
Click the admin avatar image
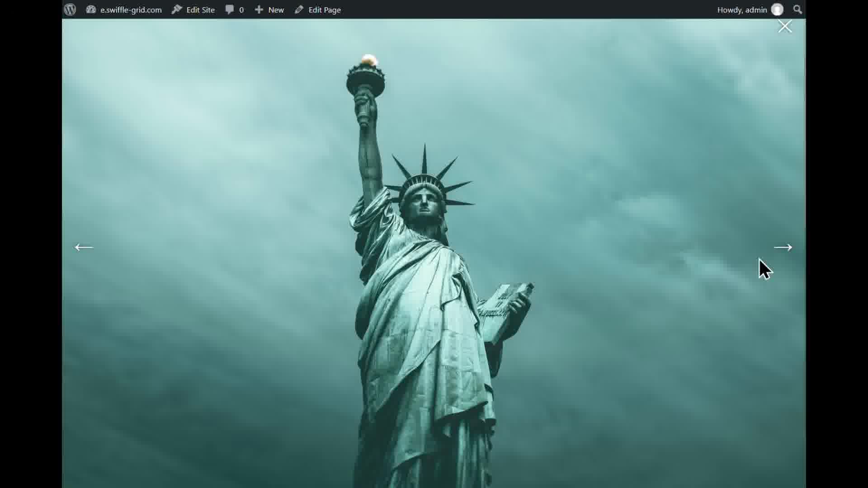pos(777,9)
